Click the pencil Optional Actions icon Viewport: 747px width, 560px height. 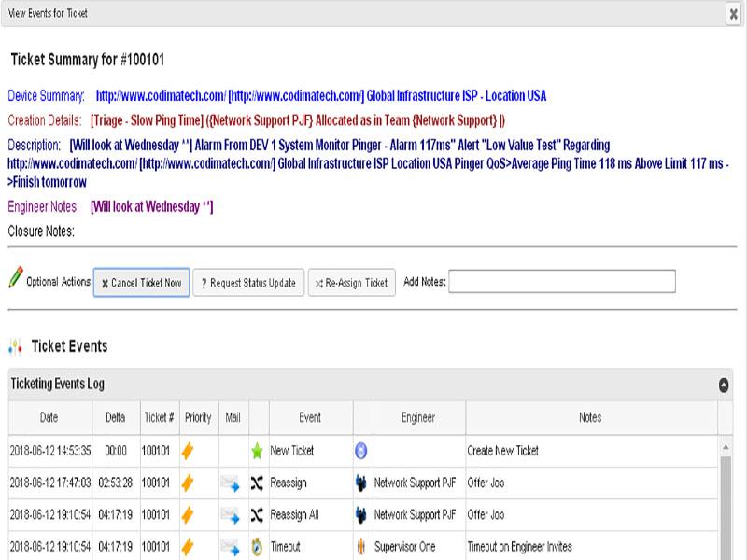click(16, 276)
